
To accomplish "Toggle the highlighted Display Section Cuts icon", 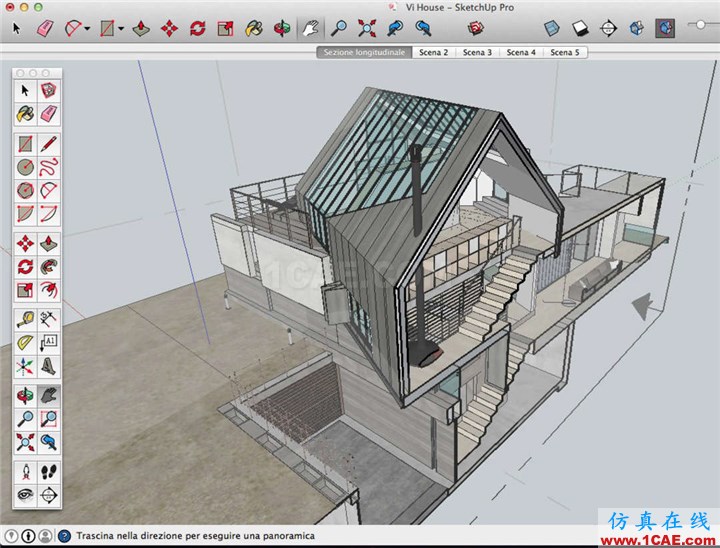I will pos(664,28).
